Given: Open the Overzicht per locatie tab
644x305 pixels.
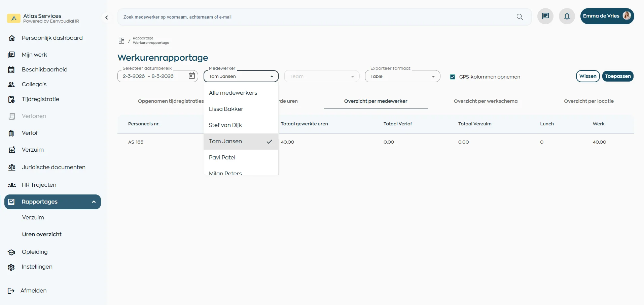Looking at the screenshot, I should tap(589, 101).
